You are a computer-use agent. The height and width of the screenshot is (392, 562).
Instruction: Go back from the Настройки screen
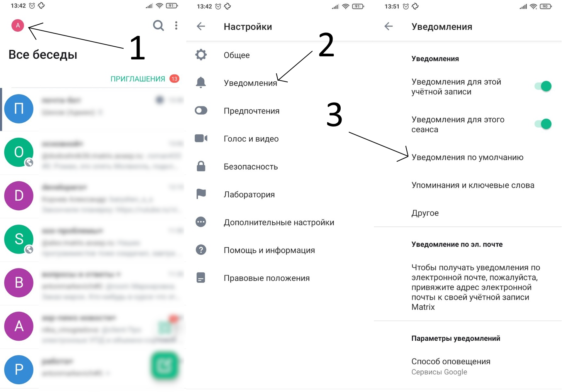tap(201, 26)
